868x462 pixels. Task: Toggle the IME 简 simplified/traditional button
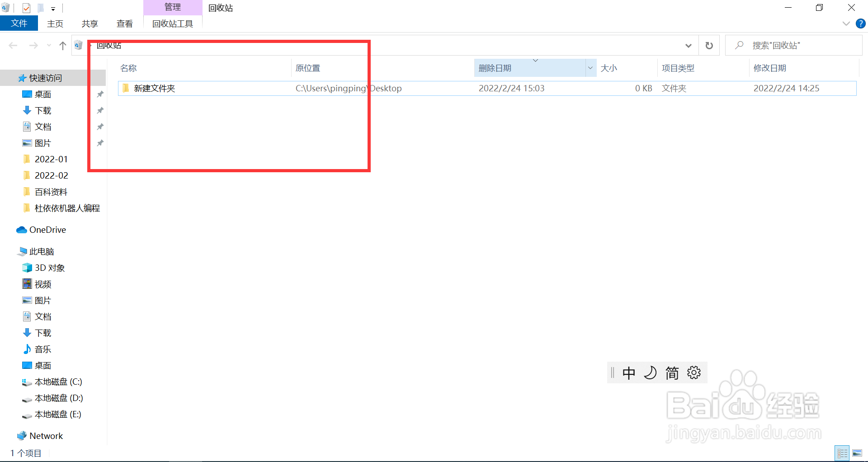click(672, 373)
